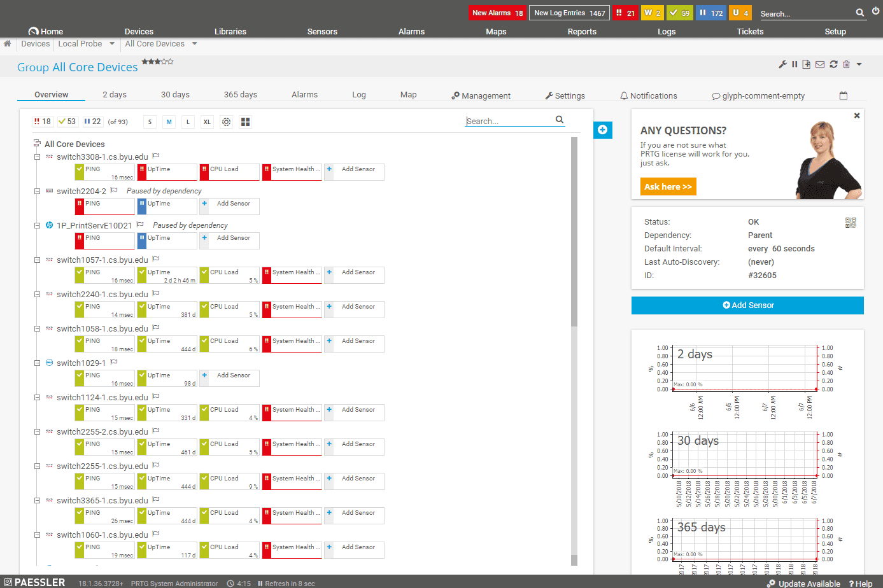Viewport: 883px width, 588px height.
Task: Open the red System Health sensor of switch3308-1
Action: pyautogui.click(x=292, y=172)
